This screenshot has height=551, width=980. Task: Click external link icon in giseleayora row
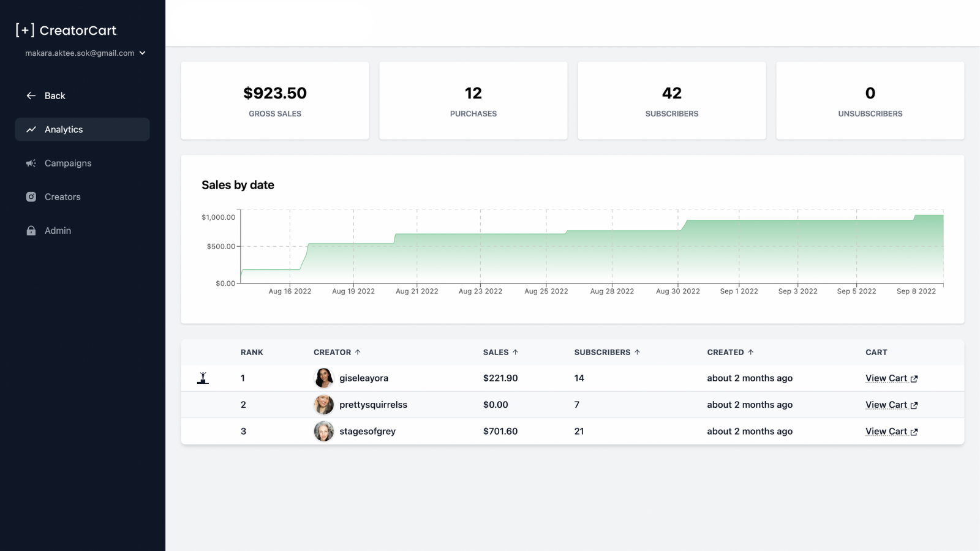pyautogui.click(x=914, y=379)
